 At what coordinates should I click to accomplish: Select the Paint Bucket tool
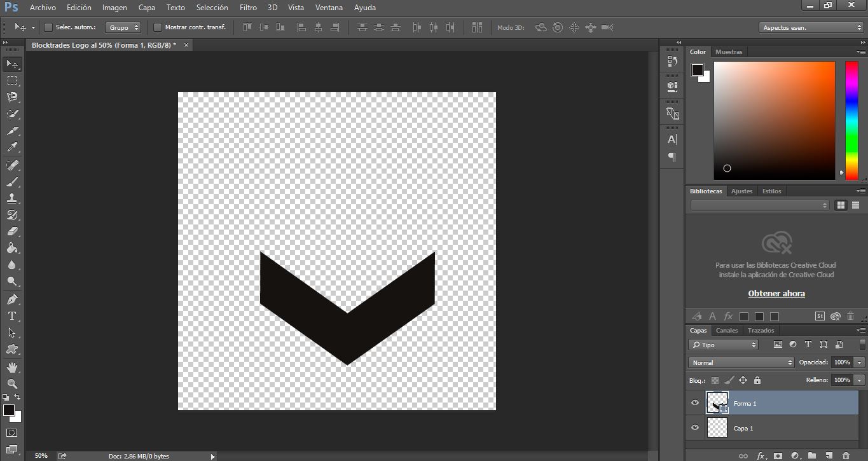12,248
